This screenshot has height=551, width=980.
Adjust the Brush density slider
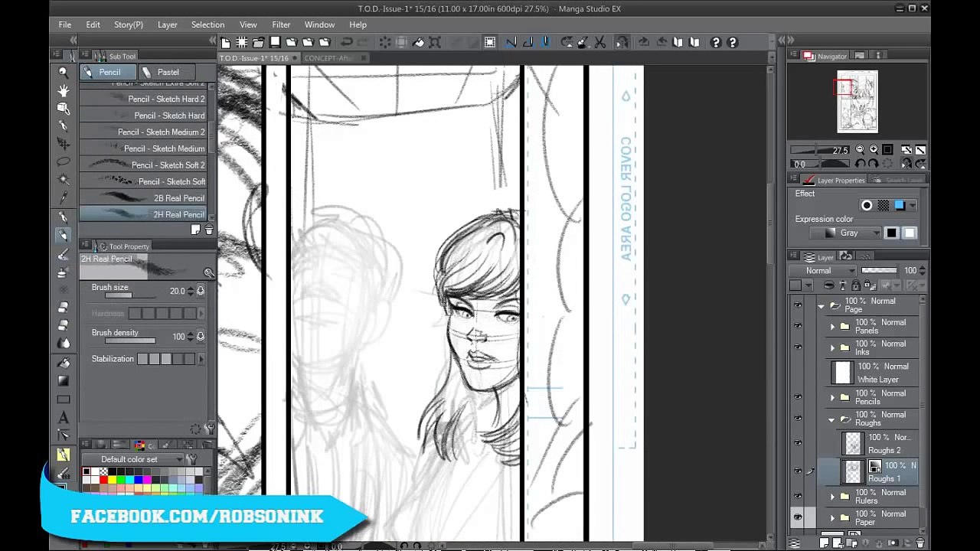tap(130, 341)
